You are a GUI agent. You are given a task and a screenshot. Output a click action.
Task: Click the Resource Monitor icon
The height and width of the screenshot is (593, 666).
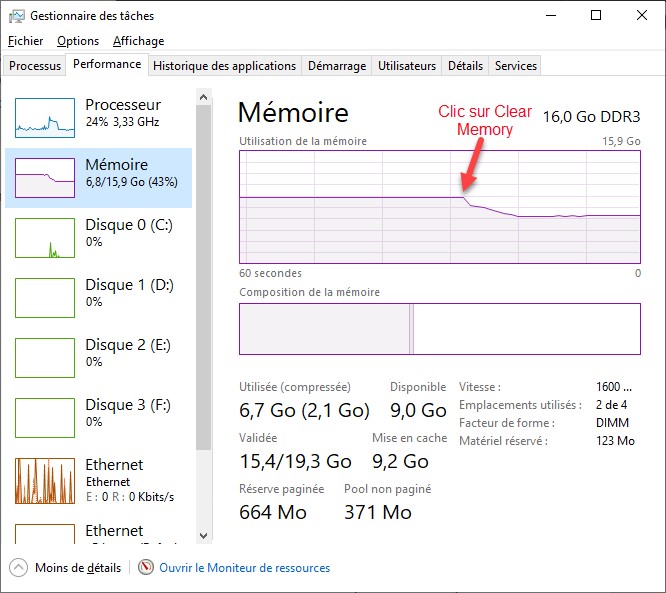click(147, 567)
